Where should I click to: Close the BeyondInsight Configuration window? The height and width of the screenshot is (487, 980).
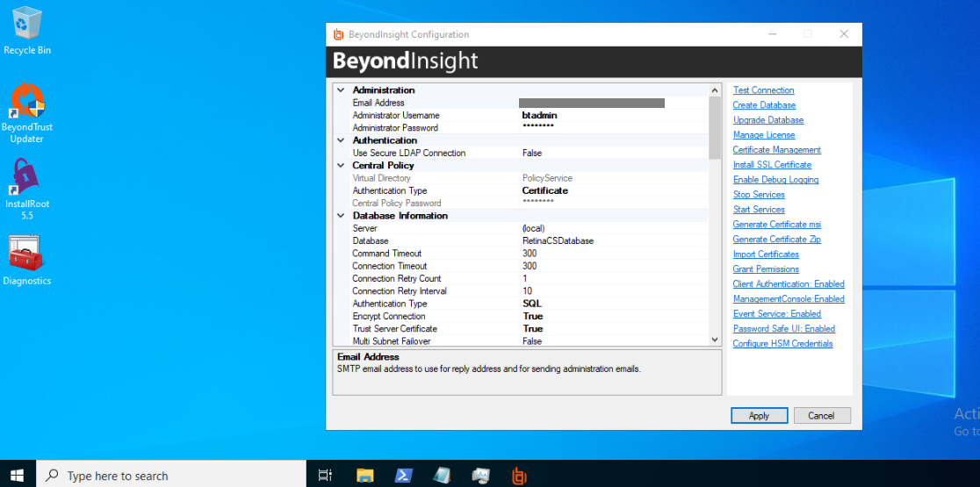(844, 34)
